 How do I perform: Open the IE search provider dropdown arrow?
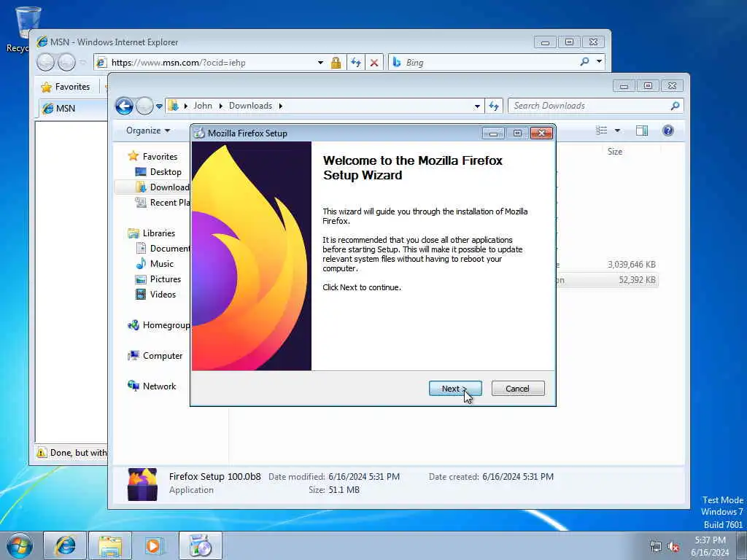click(599, 61)
